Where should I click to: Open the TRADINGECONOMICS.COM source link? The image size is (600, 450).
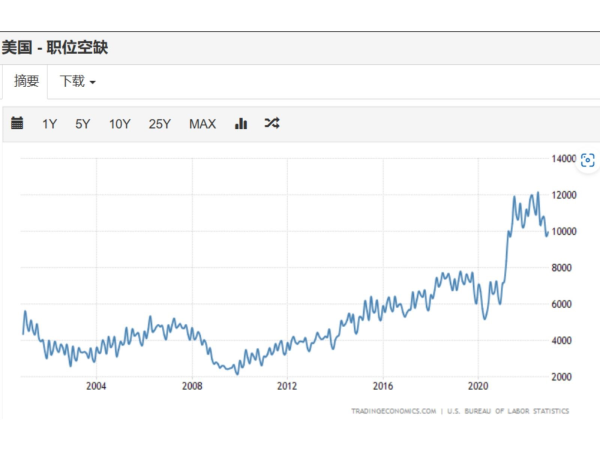click(x=393, y=411)
